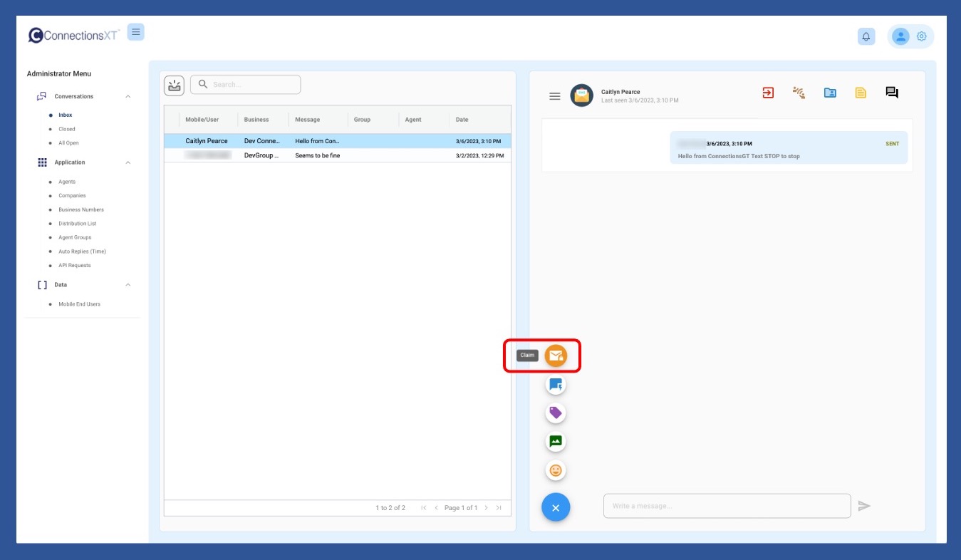
Task: Collapse the Application menu section
Action: click(x=128, y=162)
